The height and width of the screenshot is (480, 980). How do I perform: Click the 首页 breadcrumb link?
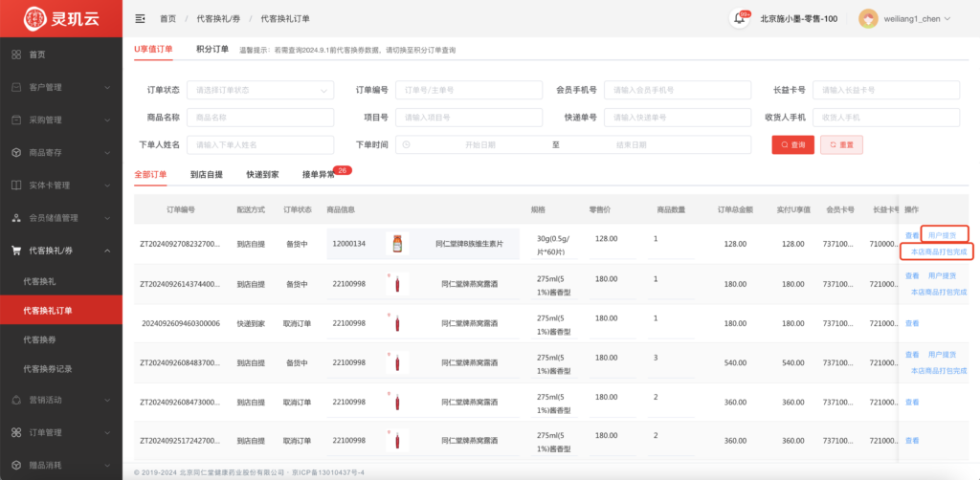tap(168, 19)
